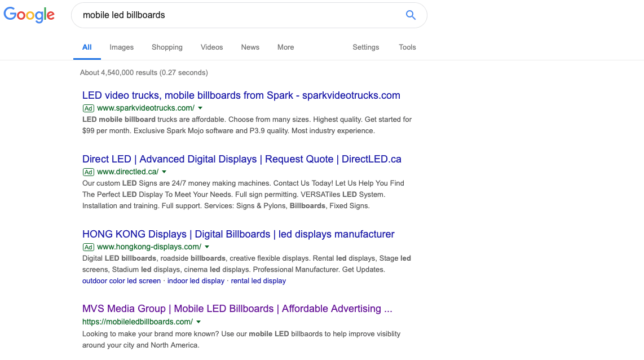Click the Google logo
The height and width of the screenshot is (360, 644).
tap(29, 15)
